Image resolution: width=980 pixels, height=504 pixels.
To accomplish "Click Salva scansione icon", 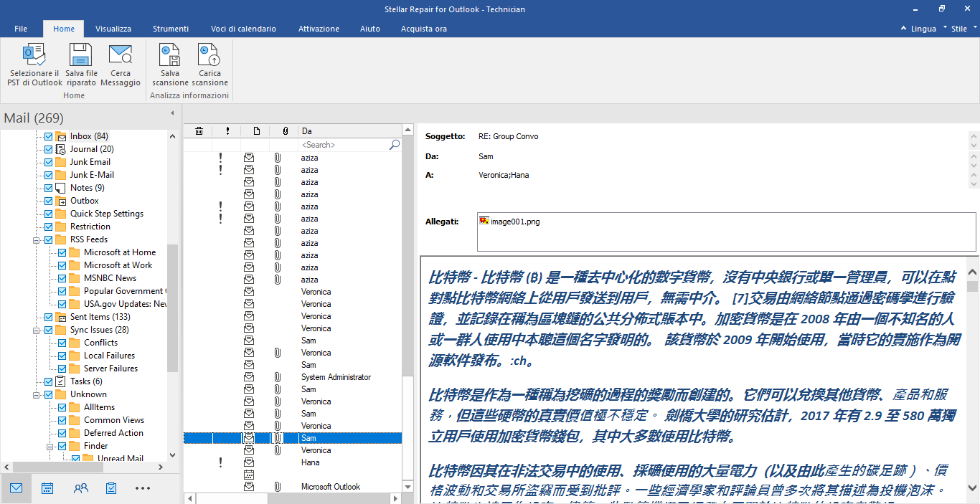I will pos(170,55).
